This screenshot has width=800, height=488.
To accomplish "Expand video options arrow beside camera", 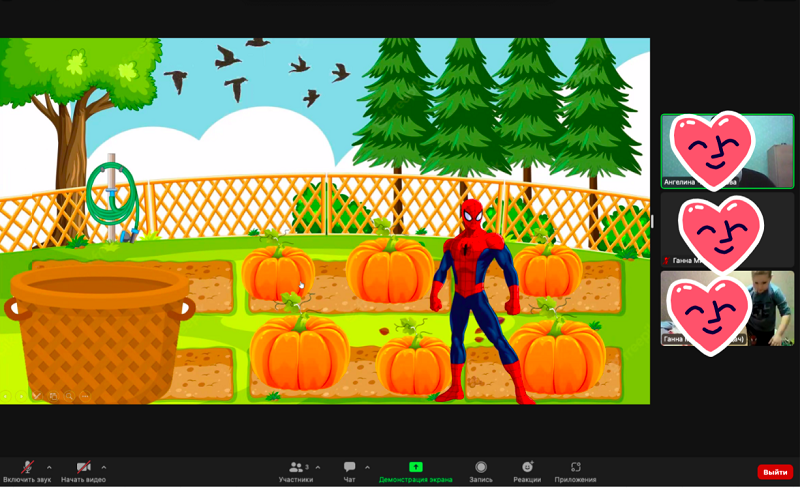I will coord(104,467).
